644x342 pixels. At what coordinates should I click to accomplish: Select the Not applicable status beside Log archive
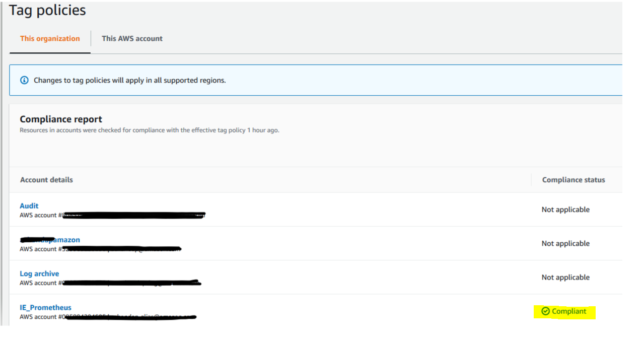565,277
